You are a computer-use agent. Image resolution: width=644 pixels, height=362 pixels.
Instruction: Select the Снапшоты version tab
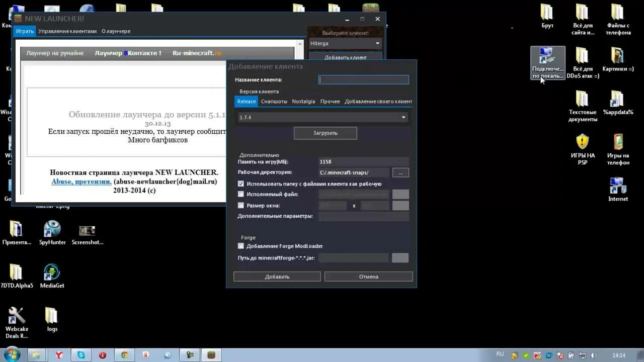tap(274, 101)
